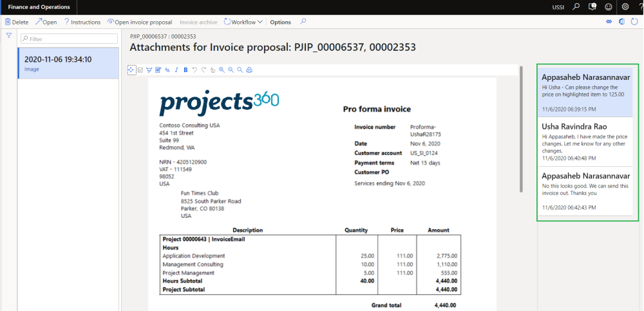Click the quantity value 25.00
Screen dimensions: 644x311
366,256
